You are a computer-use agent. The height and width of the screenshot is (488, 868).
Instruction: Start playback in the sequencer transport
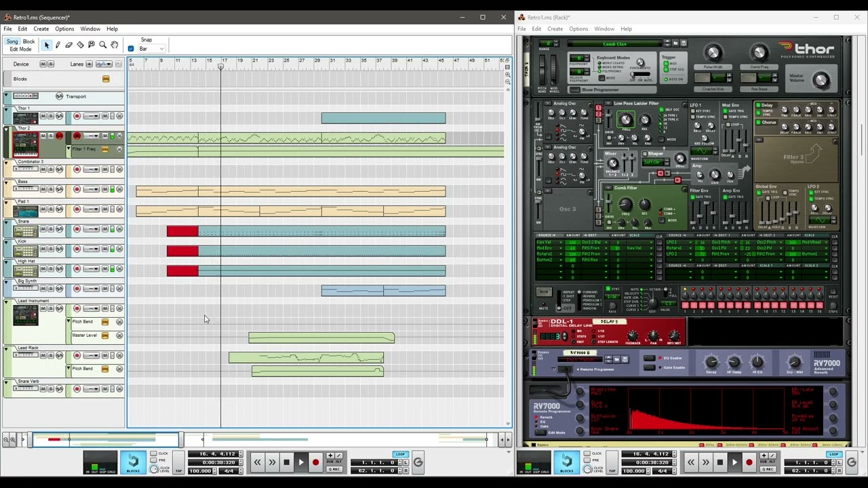click(301, 462)
